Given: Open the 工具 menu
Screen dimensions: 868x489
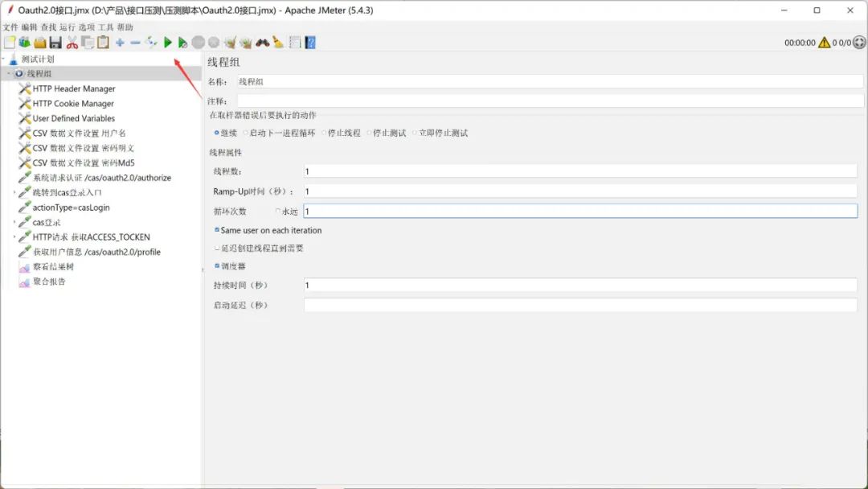Looking at the screenshot, I should point(106,27).
